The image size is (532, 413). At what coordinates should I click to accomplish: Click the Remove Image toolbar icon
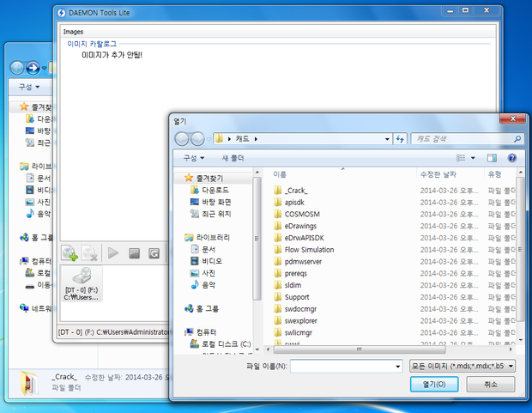[90, 253]
